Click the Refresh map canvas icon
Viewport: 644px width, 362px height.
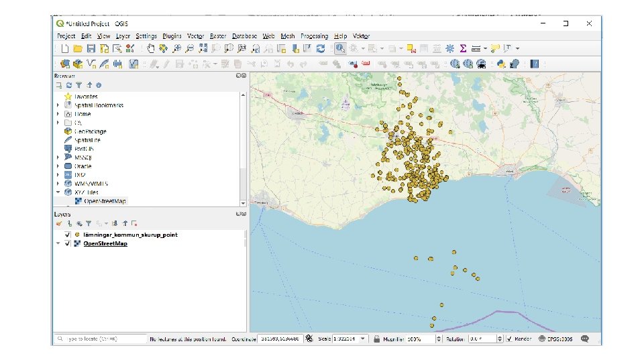coord(321,48)
